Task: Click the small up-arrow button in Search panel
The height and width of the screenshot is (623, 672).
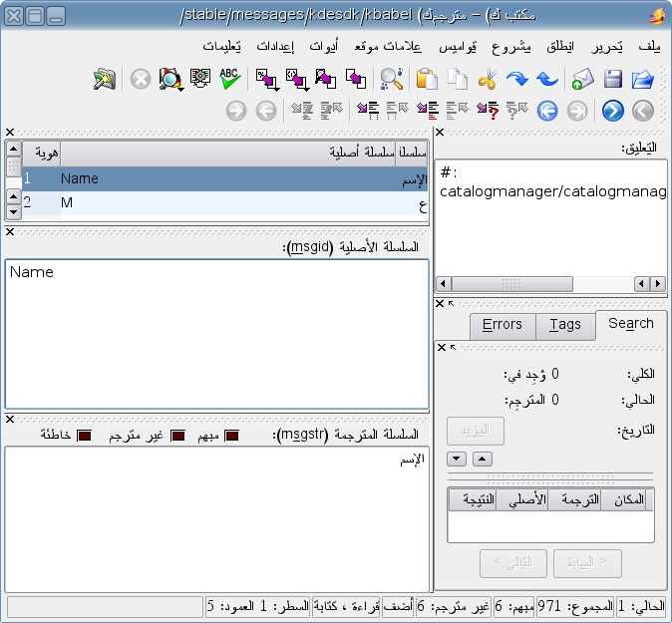Action: point(483,459)
